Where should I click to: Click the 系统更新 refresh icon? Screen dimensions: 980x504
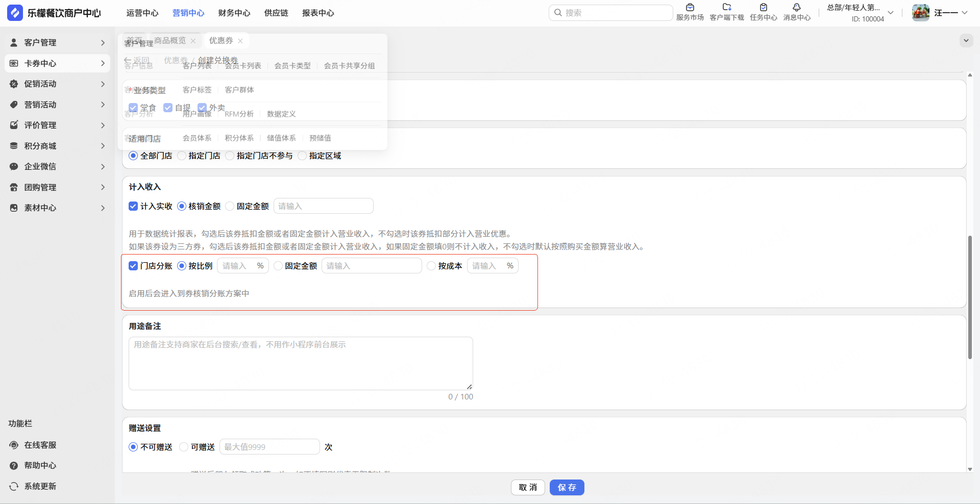click(x=14, y=486)
